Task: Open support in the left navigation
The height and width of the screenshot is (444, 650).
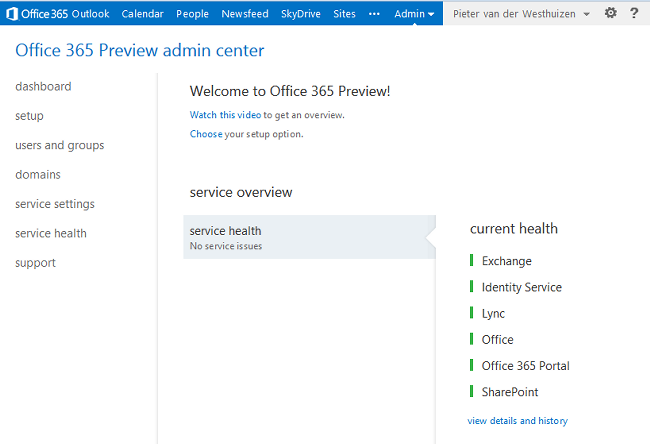Action: pyautogui.click(x=35, y=263)
